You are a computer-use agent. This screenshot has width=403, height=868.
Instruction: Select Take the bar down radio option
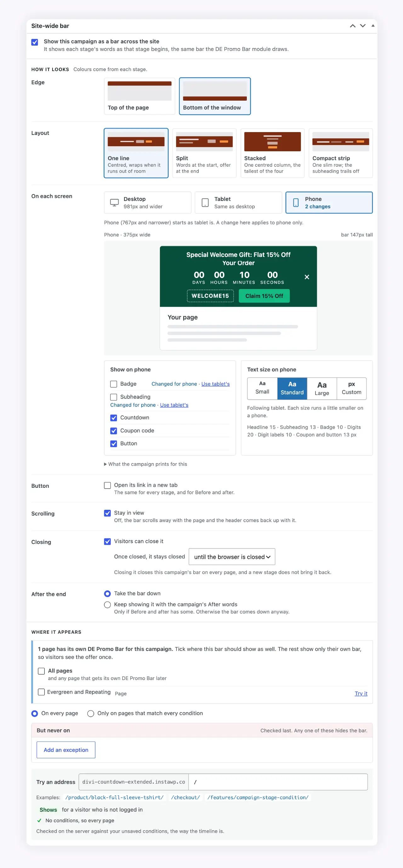(x=107, y=594)
